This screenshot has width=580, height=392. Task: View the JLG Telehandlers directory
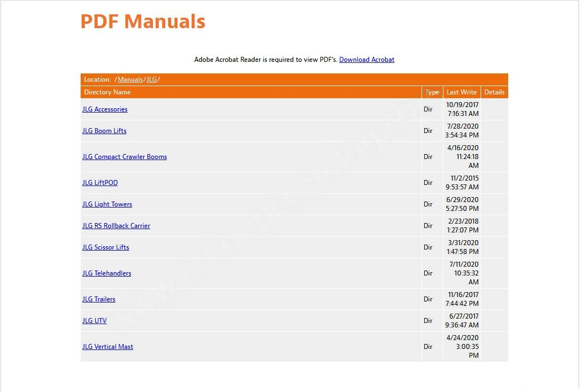tap(107, 273)
